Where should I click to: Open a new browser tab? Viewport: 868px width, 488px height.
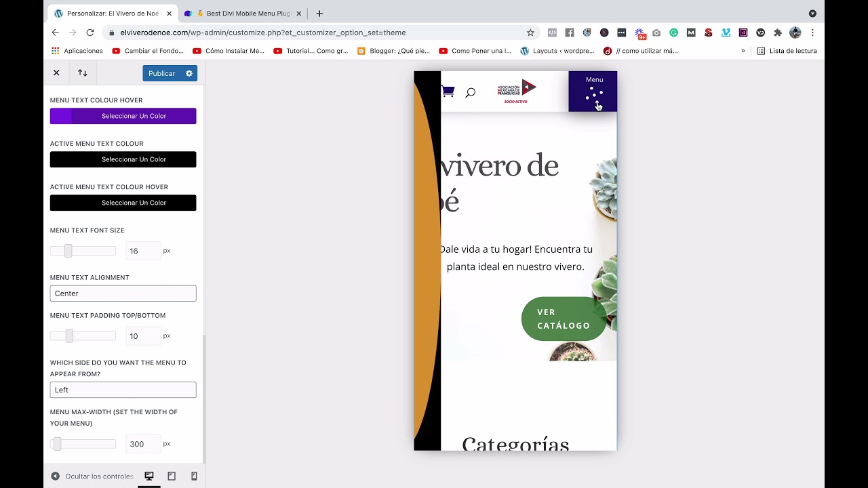pyautogui.click(x=319, y=14)
